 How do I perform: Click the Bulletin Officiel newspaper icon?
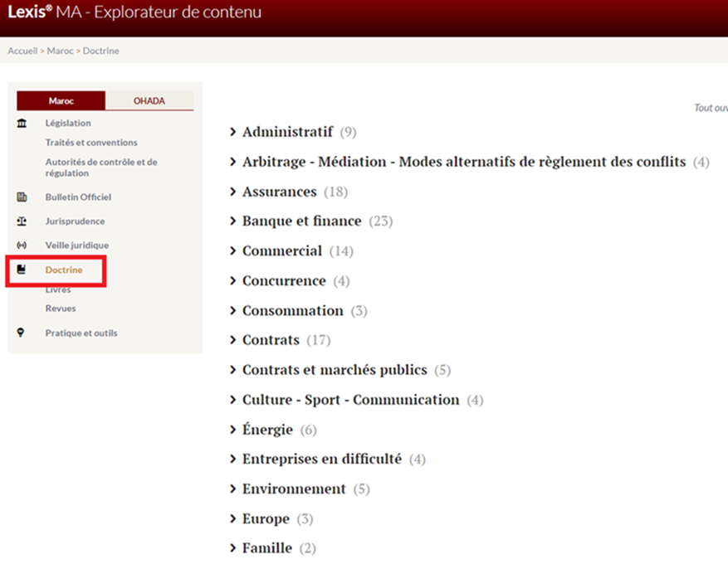click(x=22, y=197)
